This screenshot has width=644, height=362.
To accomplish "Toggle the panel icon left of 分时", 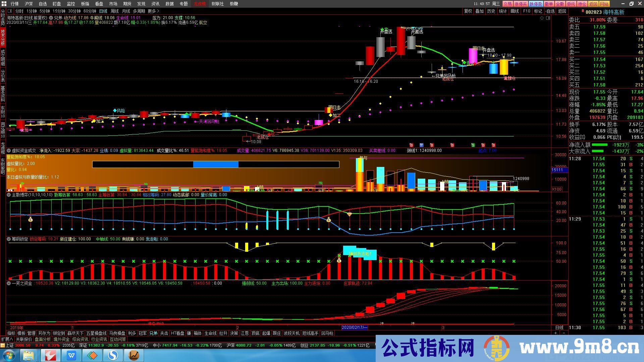I will tap(10, 11).
